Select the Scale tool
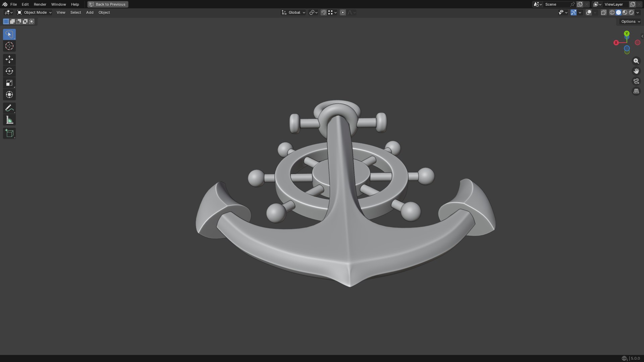 point(9,83)
